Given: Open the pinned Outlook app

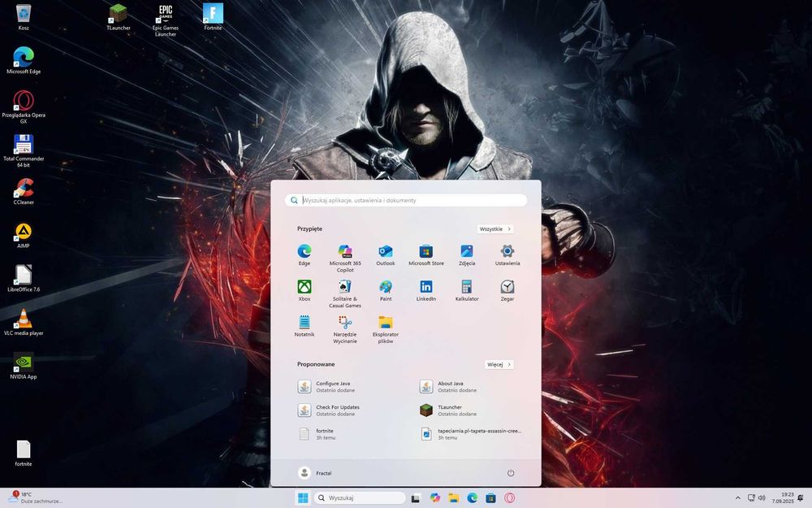Looking at the screenshot, I should (x=385, y=255).
